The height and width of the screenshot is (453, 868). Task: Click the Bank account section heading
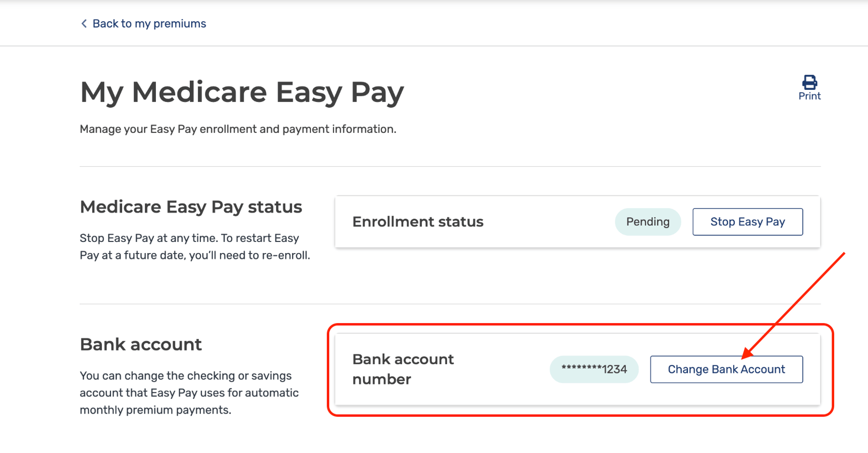click(x=140, y=344)
